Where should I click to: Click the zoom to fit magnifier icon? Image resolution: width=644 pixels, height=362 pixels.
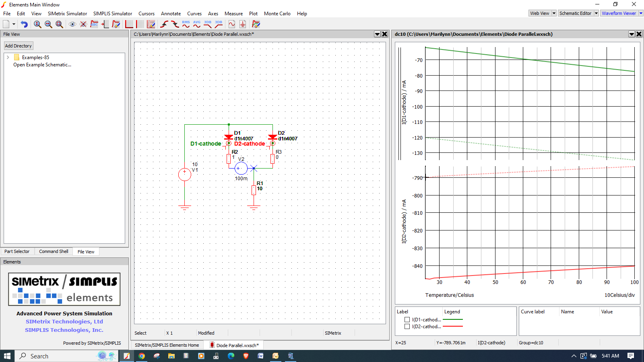[59, 24]
